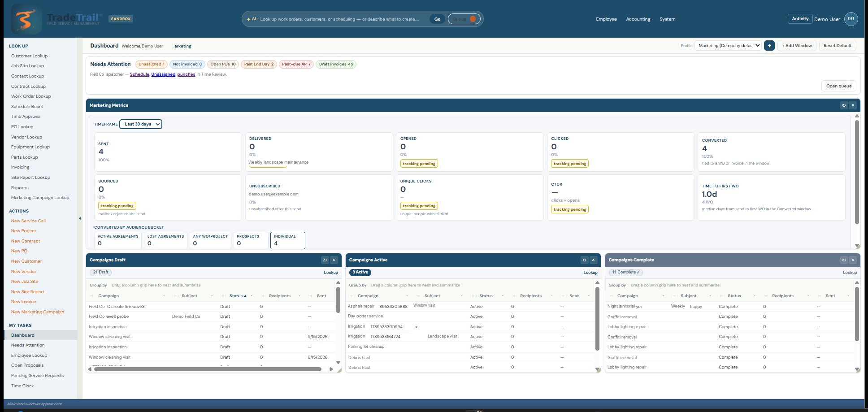Filter by Unassigned 1 chip

click(152, 64)
